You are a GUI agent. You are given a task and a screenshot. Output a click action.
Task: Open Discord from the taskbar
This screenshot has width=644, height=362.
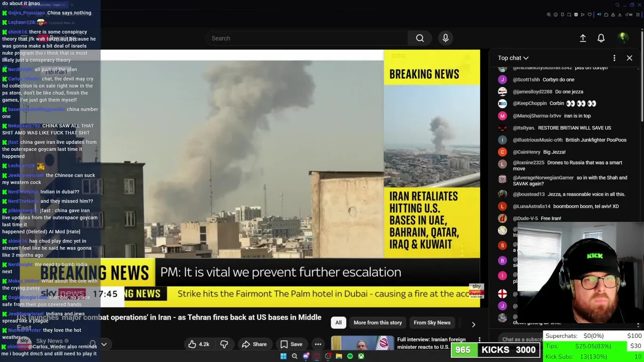pos(305,356)
